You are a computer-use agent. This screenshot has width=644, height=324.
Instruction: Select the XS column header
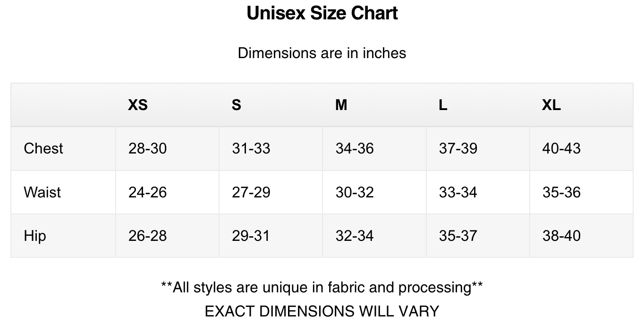click(138, 105)
